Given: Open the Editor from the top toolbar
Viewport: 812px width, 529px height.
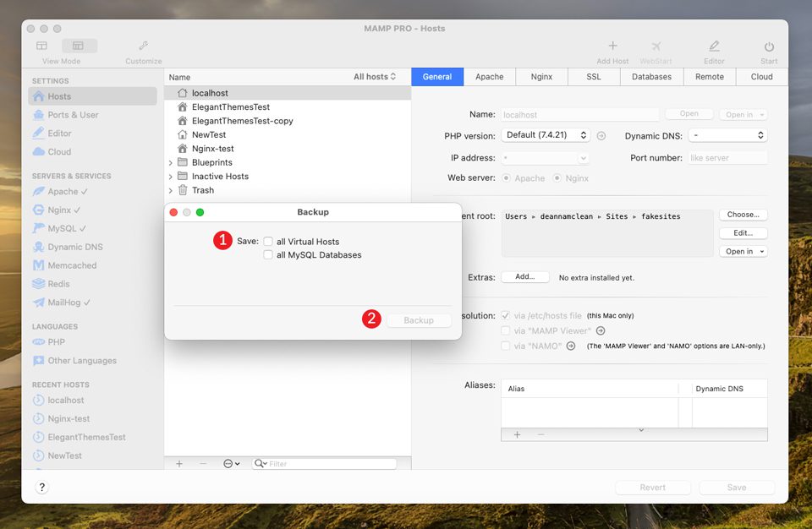Looking at the screenshot, I should [713, 46].
